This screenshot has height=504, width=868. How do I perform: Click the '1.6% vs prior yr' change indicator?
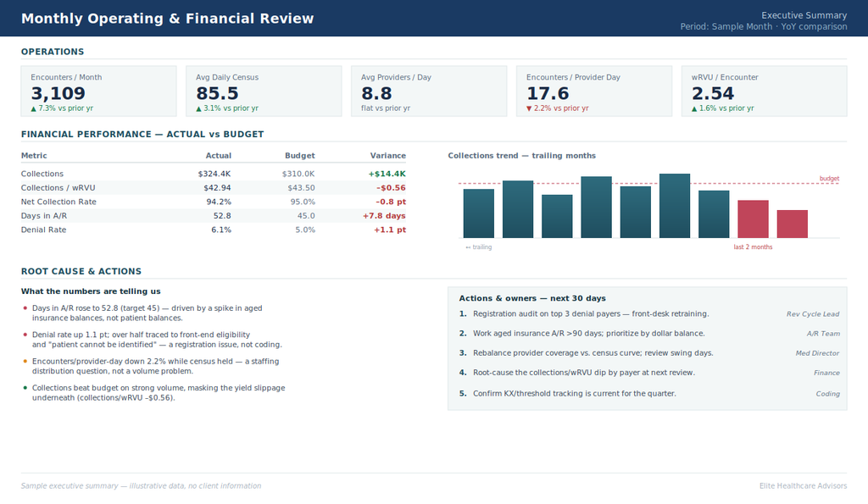(722, 108)
